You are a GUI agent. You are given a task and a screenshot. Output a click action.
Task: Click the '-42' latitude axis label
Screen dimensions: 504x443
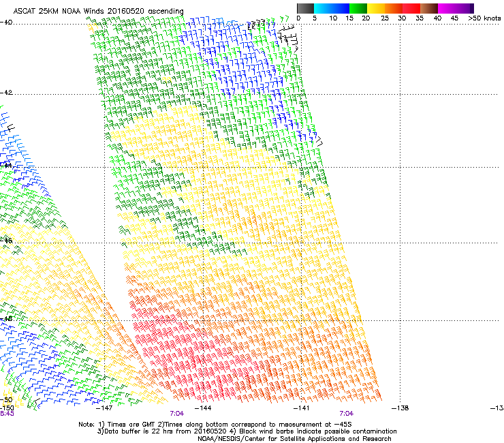pos(6,92)
